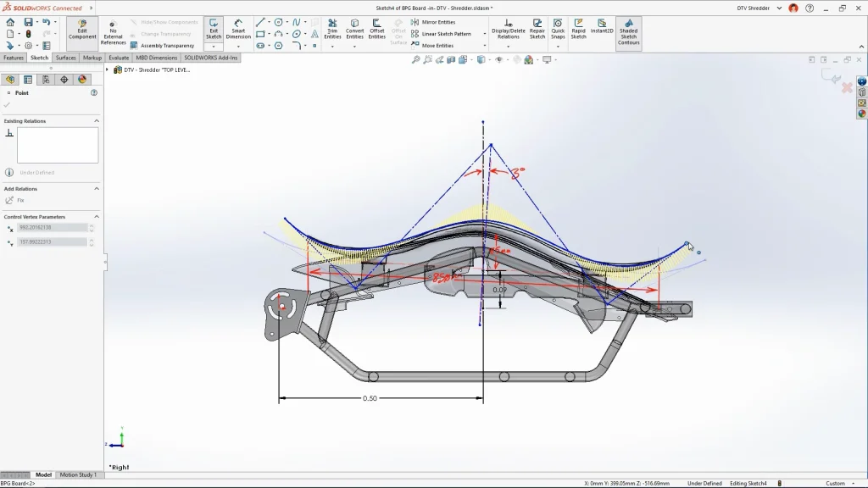Open the Evaluate tab
The width and height of the screenshot is (868, 488).
(x=119, y=58)
